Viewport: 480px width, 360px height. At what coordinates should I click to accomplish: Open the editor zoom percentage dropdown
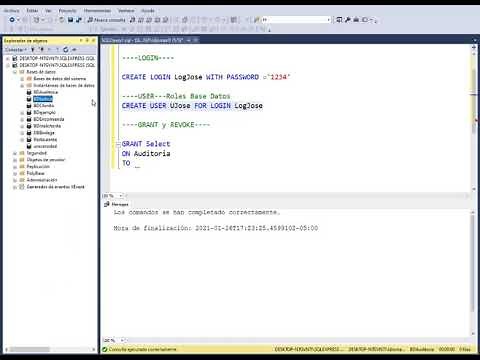pos(121,196)
